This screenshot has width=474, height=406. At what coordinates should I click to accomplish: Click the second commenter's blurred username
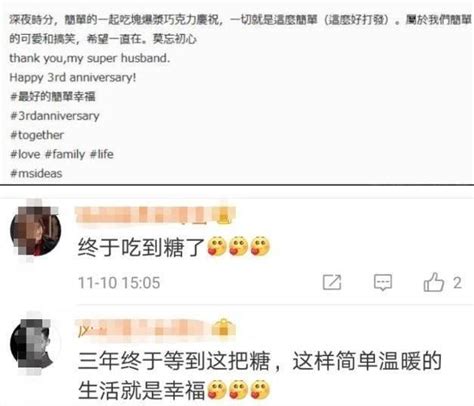click(x=143, y=328)
